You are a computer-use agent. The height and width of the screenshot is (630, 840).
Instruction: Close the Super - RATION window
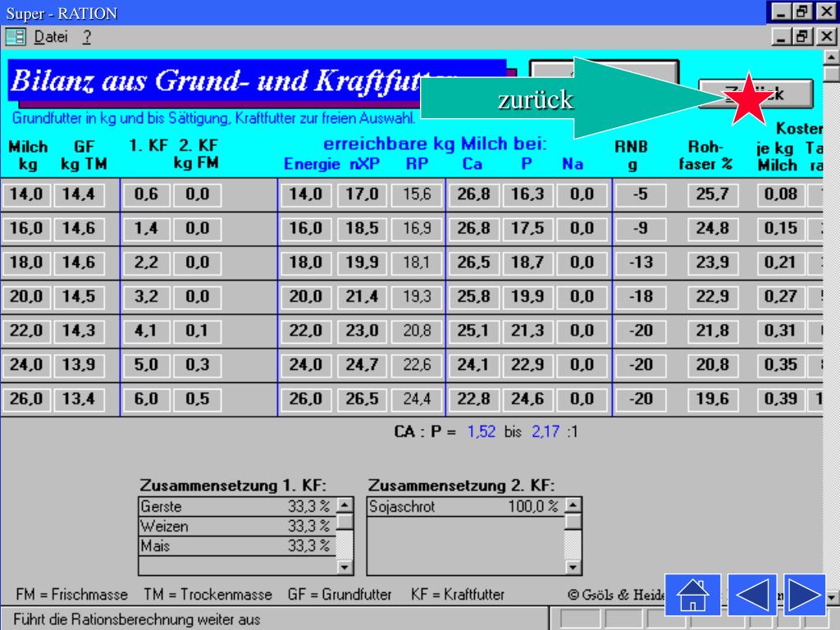point(826,11)
